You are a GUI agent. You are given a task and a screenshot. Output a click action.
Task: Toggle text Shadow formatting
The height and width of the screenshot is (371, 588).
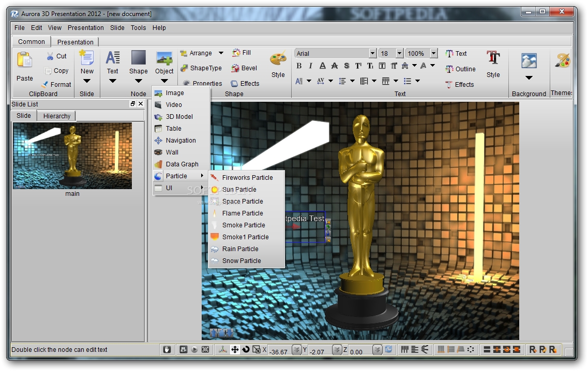click(x=346, y=66)
